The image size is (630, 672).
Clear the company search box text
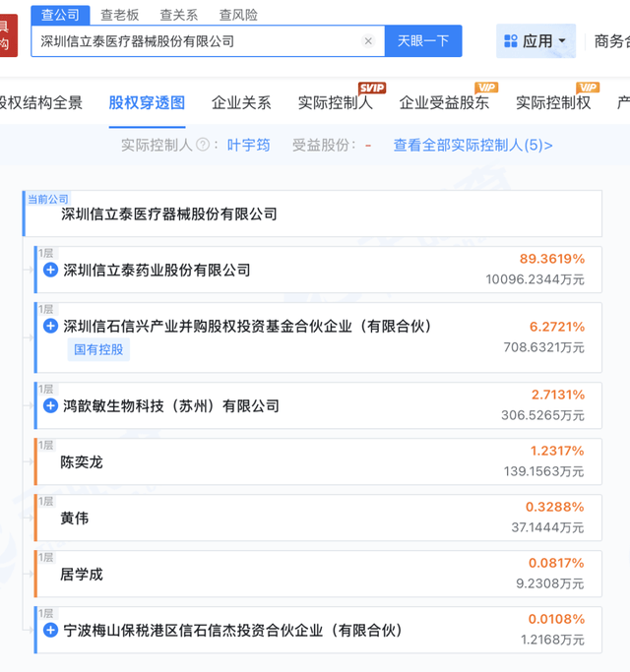click(368, 41)
